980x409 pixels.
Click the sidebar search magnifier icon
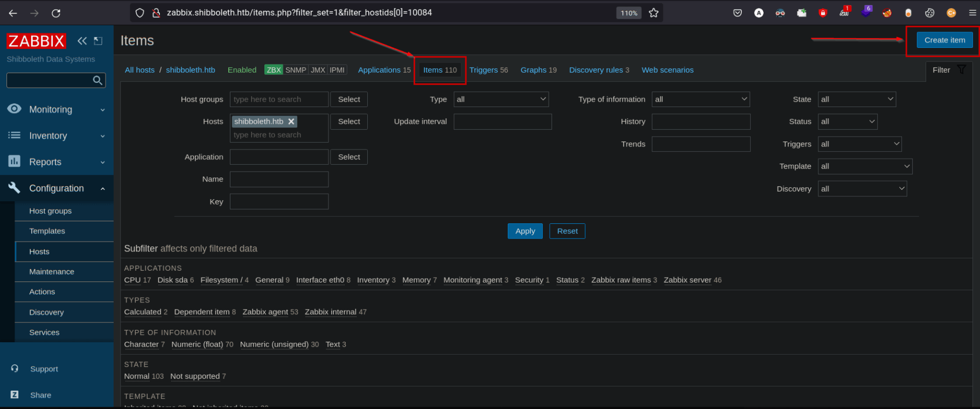(x=97, y=80)
